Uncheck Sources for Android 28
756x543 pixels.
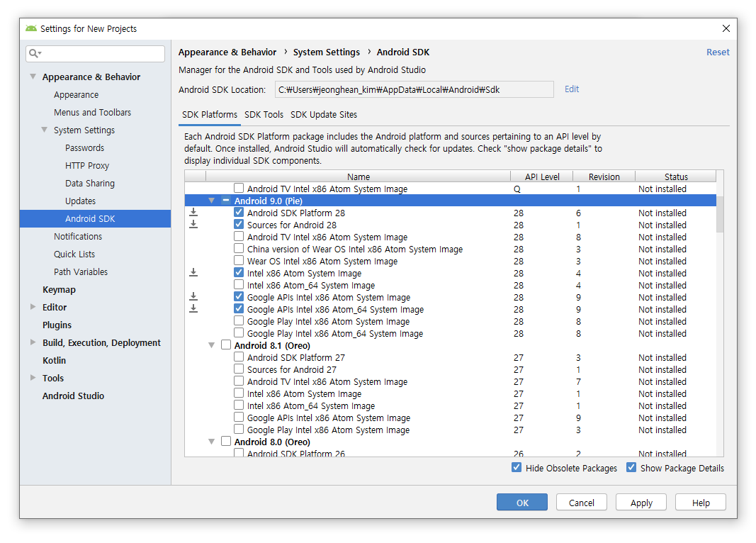(x=239, y=224)
